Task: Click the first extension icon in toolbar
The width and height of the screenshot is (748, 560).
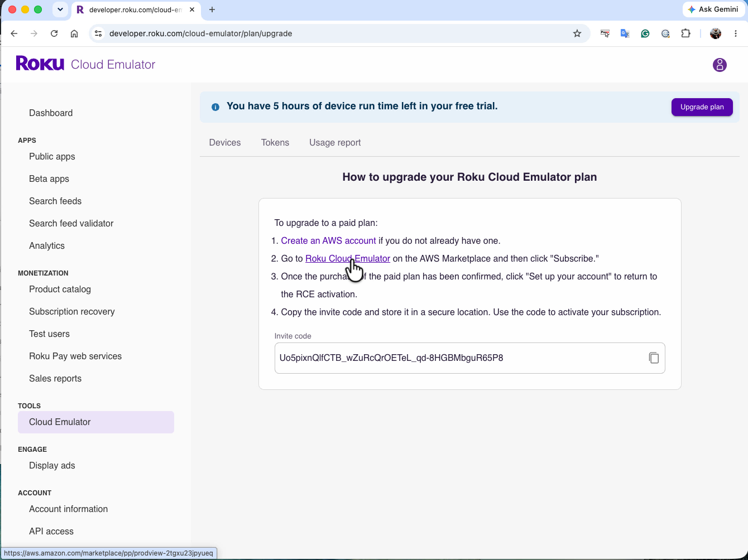Action: coord(605,33)
